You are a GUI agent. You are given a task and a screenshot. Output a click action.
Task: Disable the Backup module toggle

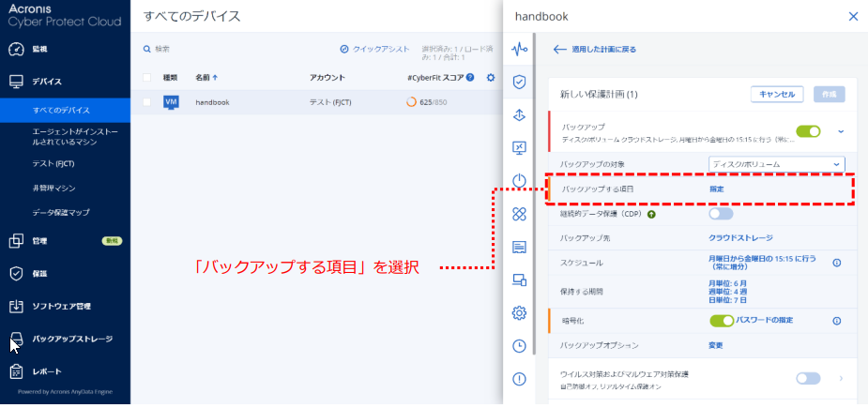pyautogui.click(x=808, y=131)
